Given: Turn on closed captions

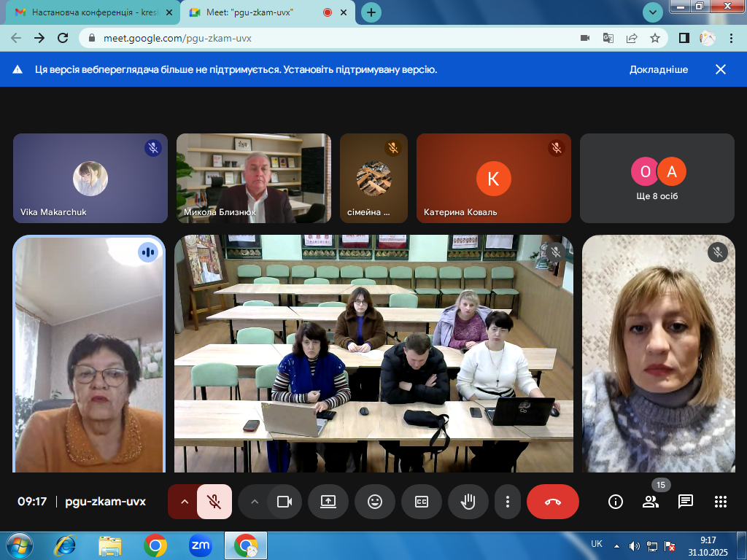Looking at the screenshot, I should [x=422, y=502].
